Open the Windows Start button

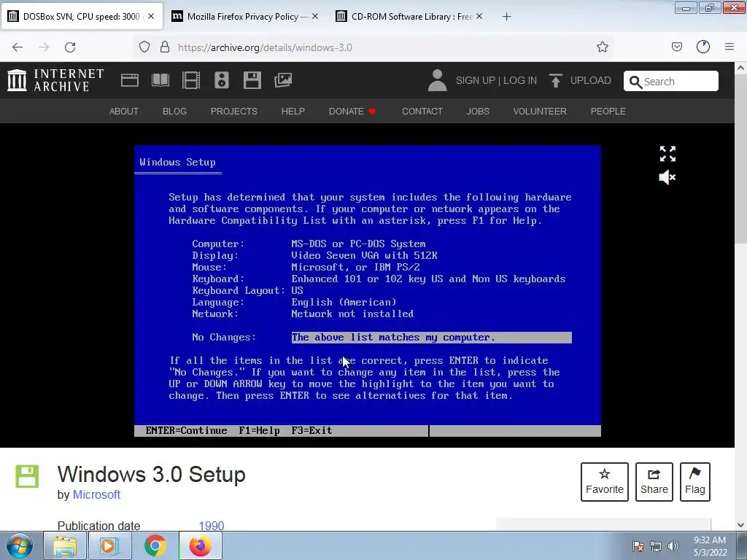[20, 545]
